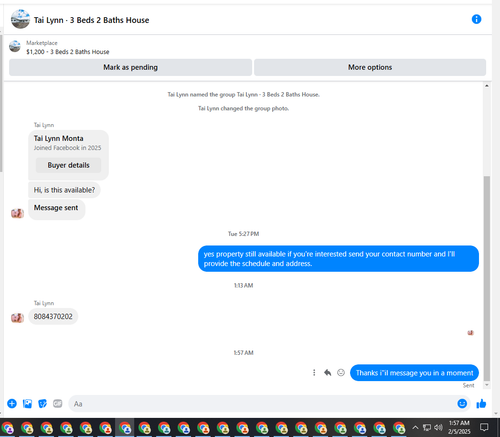Viewport: 500px width, 437px height.
Task: Send a thumbs up like
Action: click(481, 404)
